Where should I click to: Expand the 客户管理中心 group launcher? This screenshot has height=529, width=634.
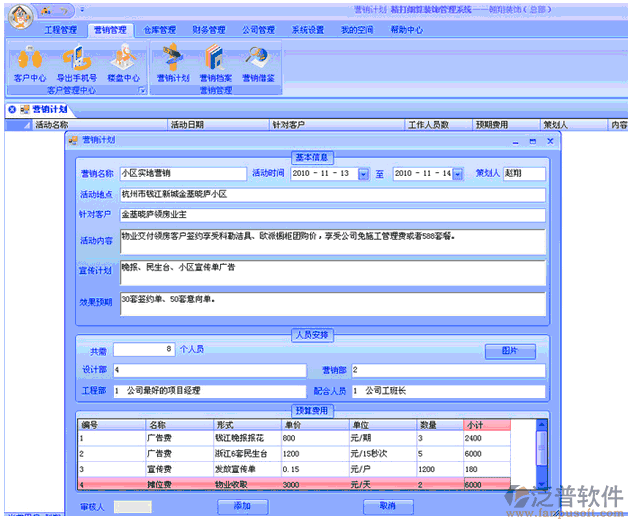point(141,91)
